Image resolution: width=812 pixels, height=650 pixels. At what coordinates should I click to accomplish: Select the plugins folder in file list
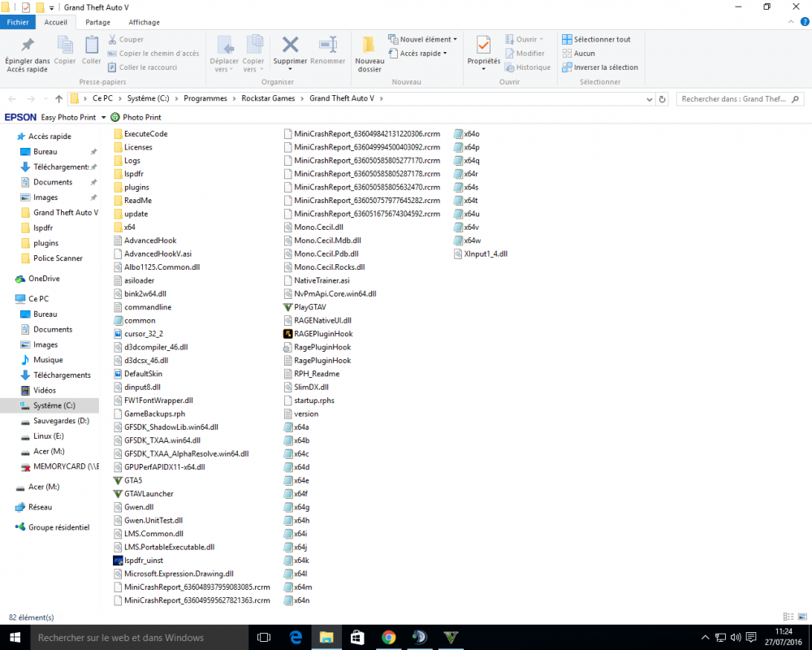point(132,187)
